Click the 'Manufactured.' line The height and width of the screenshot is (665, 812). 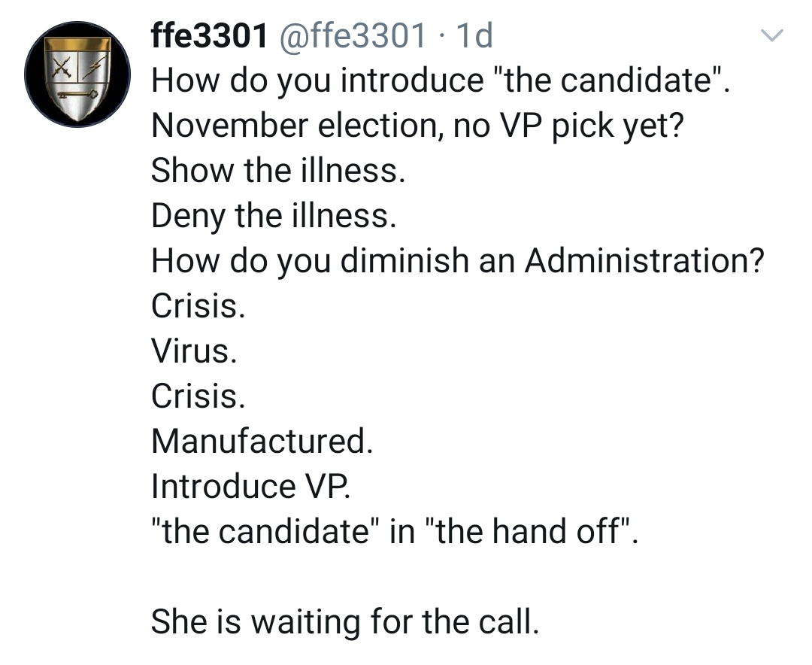[262, 442]
